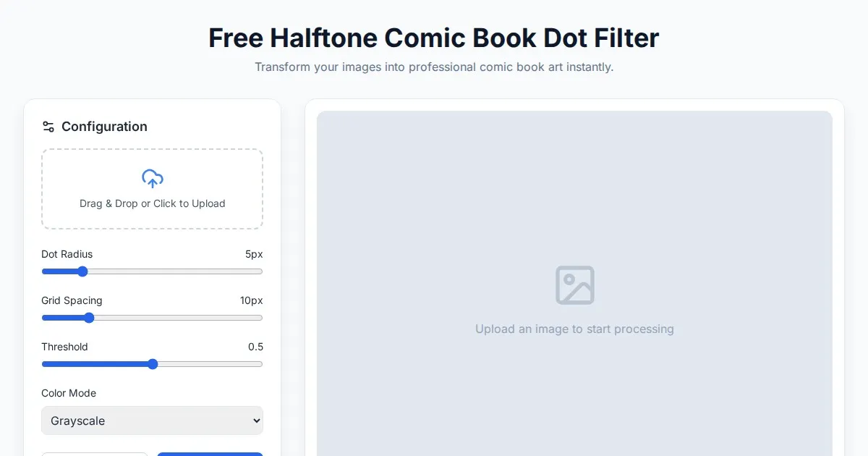
Task: Click the Threshold slider handle
Action: pos(153,364)
